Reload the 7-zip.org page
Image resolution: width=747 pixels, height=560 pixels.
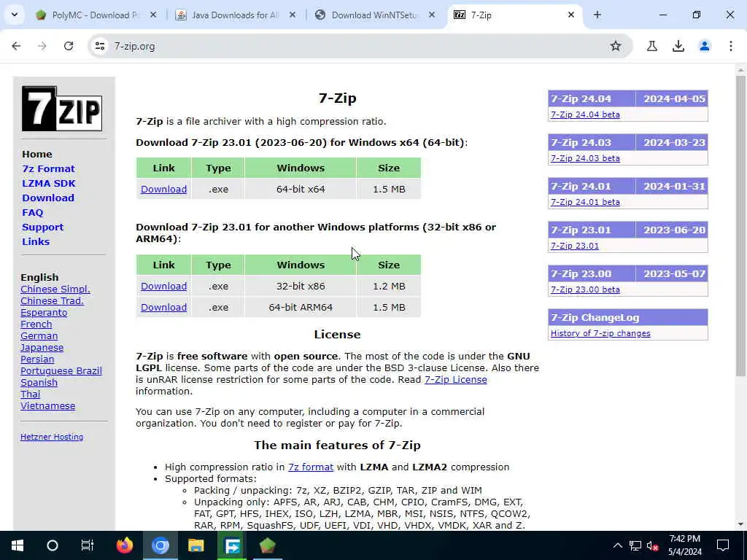(69, 46)
